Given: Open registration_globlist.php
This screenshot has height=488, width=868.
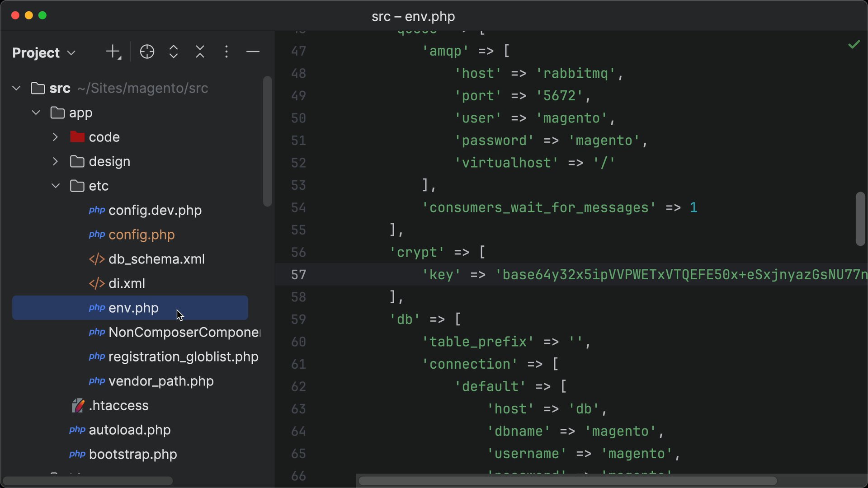Looking at the screenshot, I should click(x=184, y=357).
